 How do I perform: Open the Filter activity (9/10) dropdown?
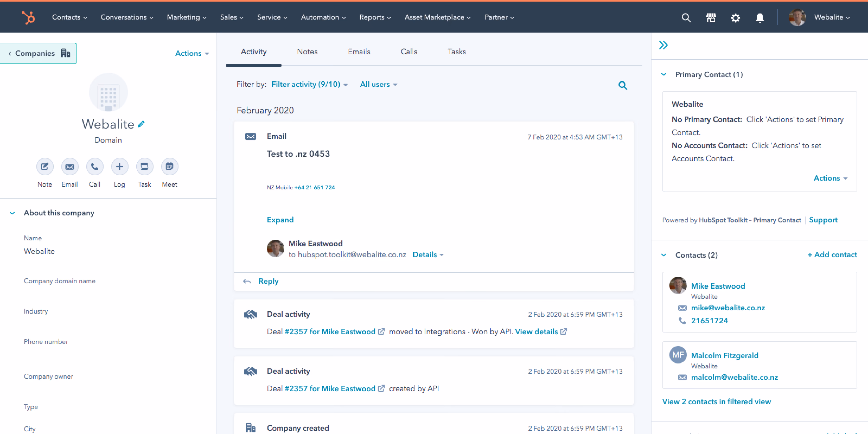coord(309,84)
